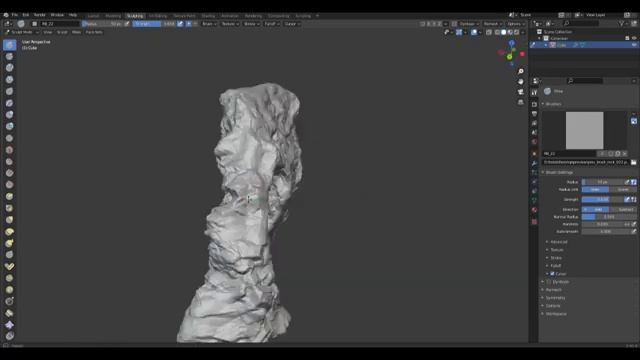The image size is (640, 360).
Task: Click the pan hand navigation gizmo
Action: point(520,82)
